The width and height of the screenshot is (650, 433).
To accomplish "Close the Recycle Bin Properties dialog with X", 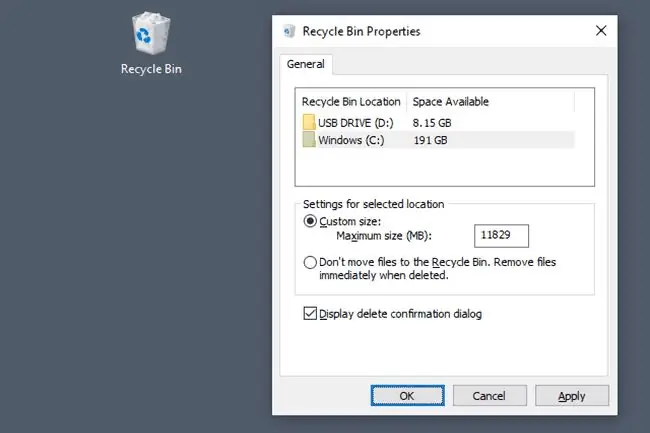I will (x=601, y=31).
